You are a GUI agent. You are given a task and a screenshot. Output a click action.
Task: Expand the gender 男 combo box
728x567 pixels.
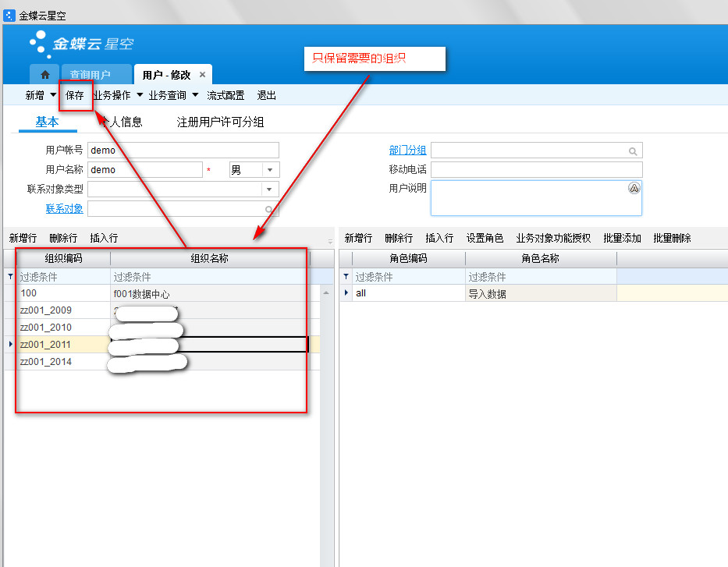click(x=270, y=170)
